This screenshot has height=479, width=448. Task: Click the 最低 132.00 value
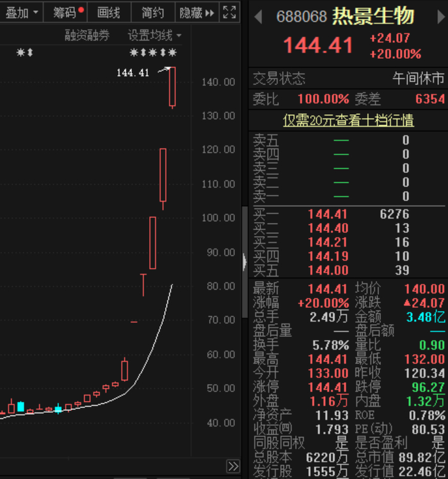point(424,359)
